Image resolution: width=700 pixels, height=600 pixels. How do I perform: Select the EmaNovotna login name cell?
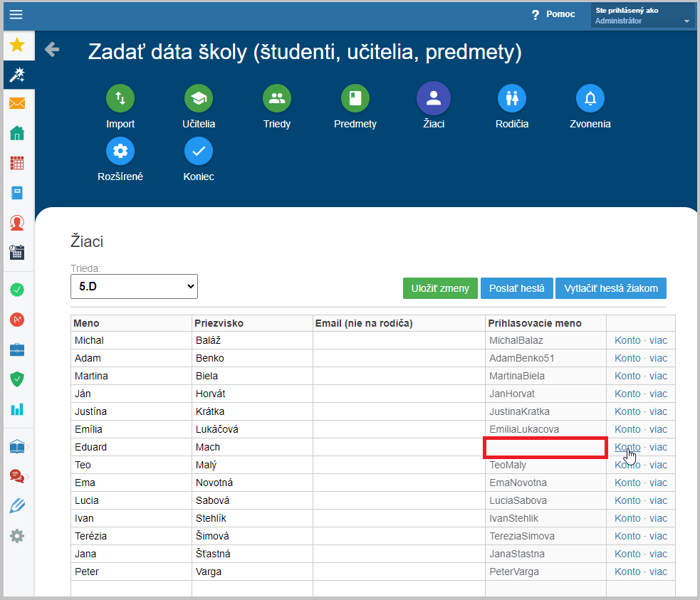(545, 483)
